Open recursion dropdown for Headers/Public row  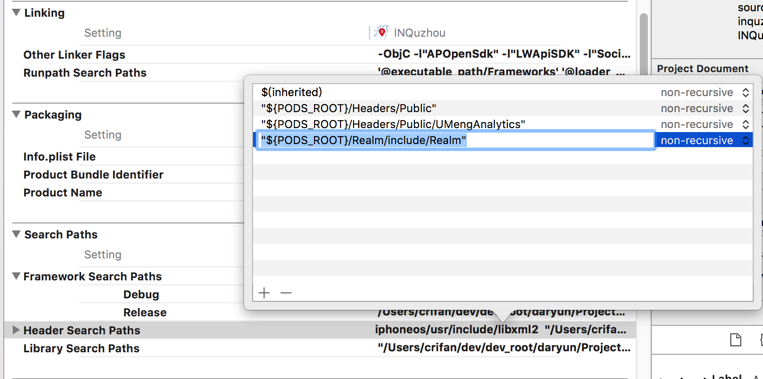(x=745, y=108)
